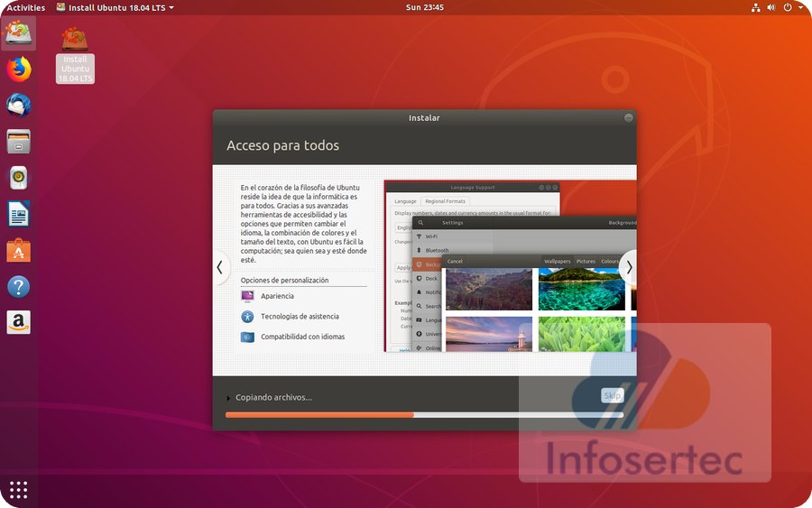Screen dimensions: 812x508
Task: Click the Ubiquity installer icon in dock
Action: click(19, 32)
